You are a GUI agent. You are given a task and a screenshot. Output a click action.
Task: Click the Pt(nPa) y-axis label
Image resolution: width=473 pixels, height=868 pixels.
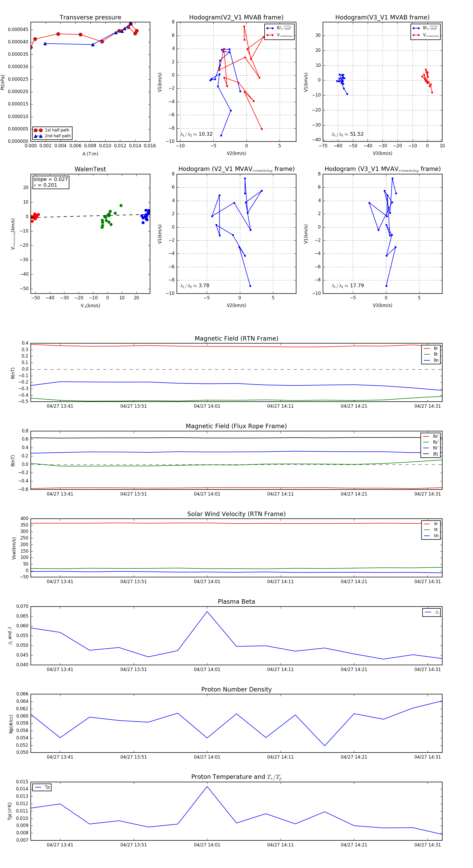point(3,82)
